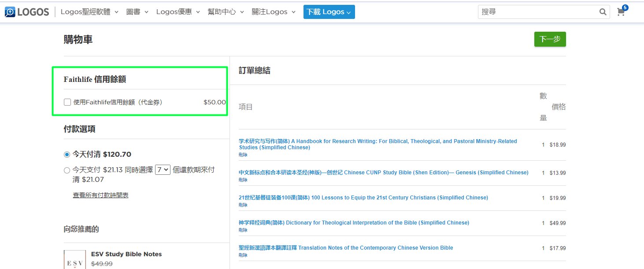View all payment schedules link
Image resolution: width=644 pixels, height=269 pixels.
(x=100, y=195)
